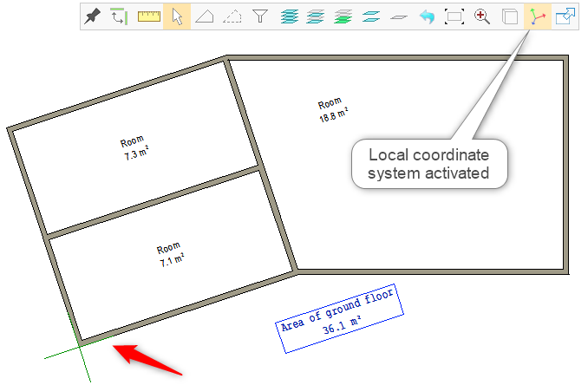Select the yellow ruler measure tool
This screenshot has height=385, width=588.
coord(149,16)
